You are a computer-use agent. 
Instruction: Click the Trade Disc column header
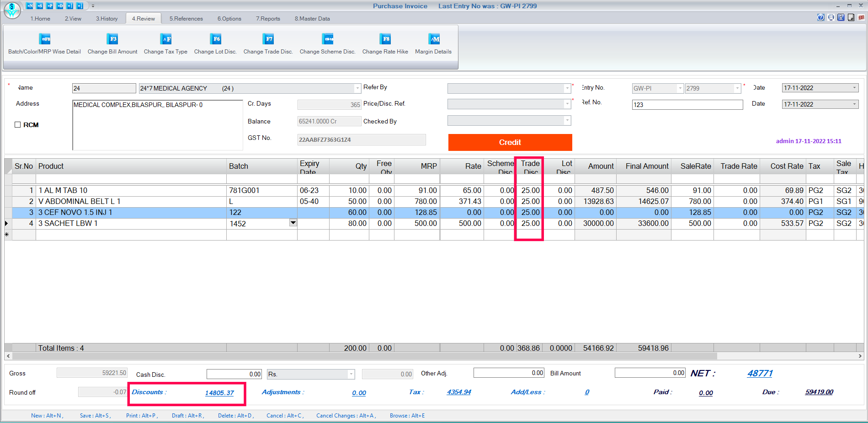(530, 166)
